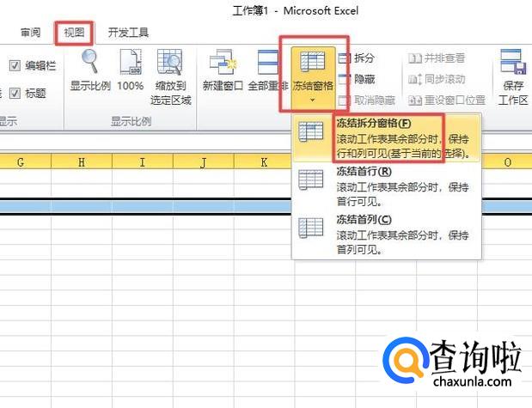The width and height of the screenshot is (532, 408).
Task: Expand the 冻结窗格 dropdown arrow
Action: [x=313, y=100]
